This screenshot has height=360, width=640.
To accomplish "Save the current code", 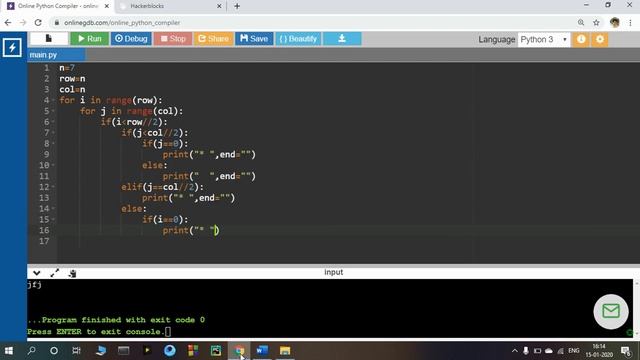I will coord(254,39).
